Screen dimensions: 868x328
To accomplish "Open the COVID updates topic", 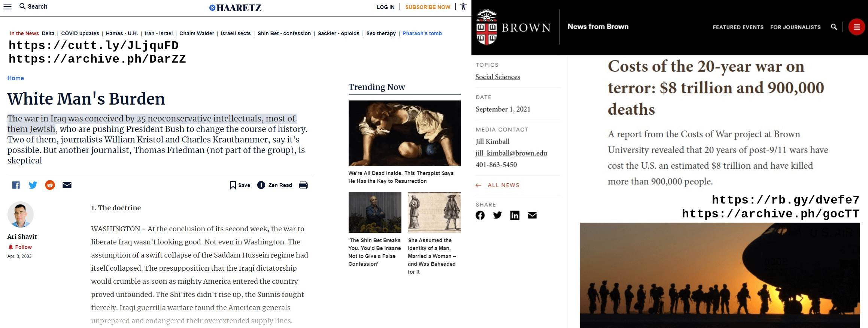I will tap(80, 33).
